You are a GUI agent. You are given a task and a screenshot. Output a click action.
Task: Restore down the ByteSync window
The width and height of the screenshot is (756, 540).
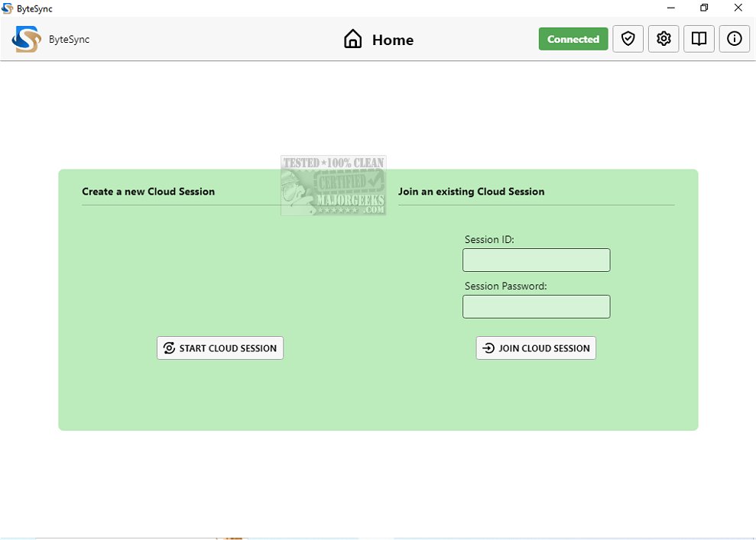(704, 8)
